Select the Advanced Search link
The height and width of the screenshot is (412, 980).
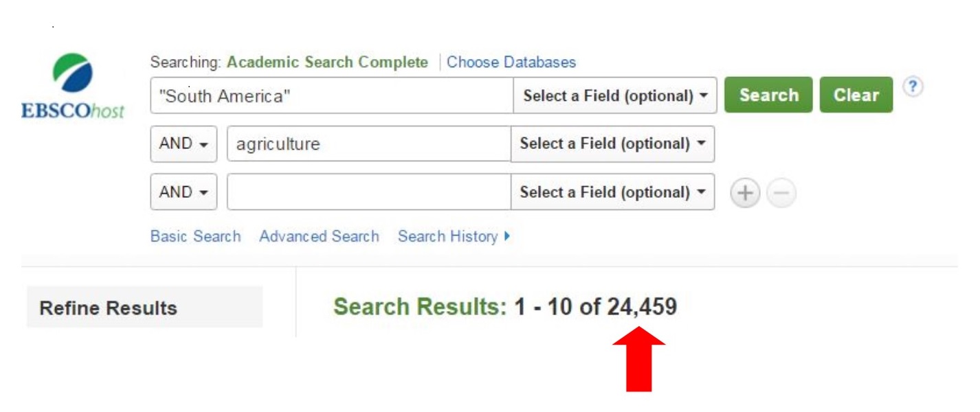pos(321,236)
